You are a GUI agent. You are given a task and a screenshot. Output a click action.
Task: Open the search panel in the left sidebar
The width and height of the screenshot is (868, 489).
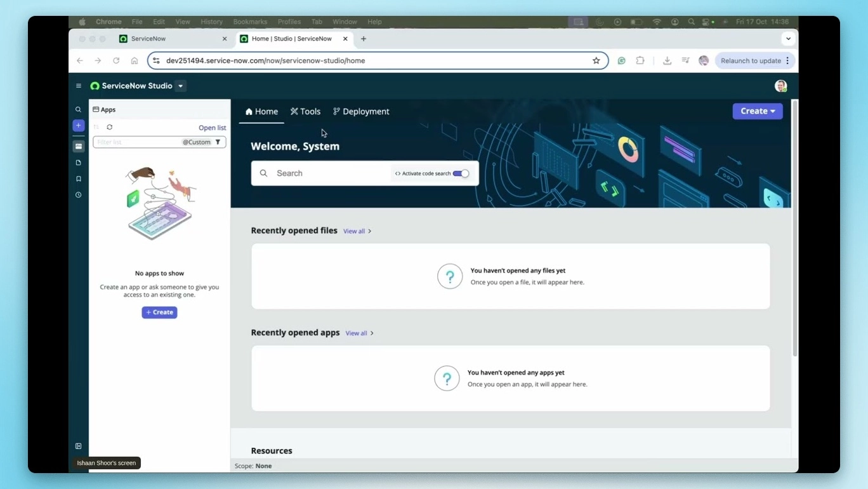click(78, 109)
